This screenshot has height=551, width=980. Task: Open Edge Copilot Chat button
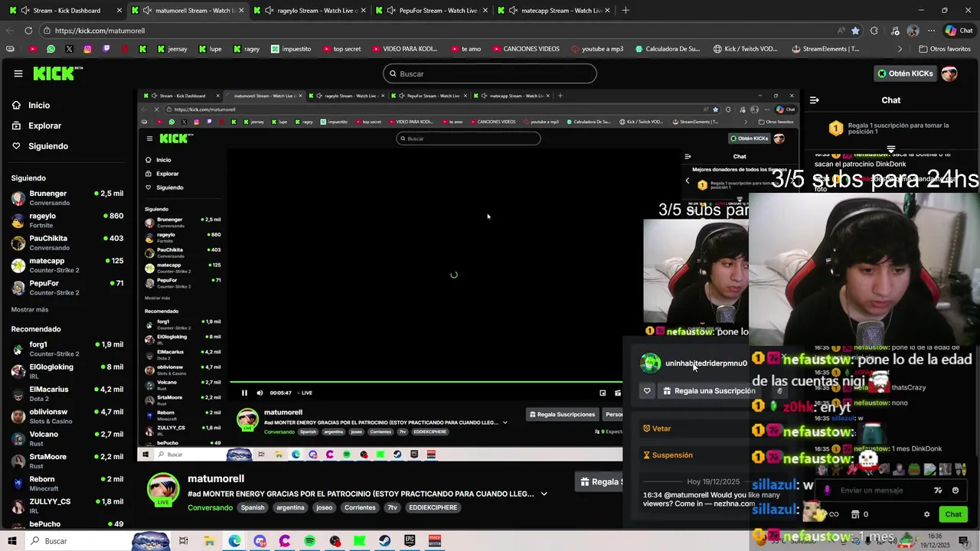point(959,31)
